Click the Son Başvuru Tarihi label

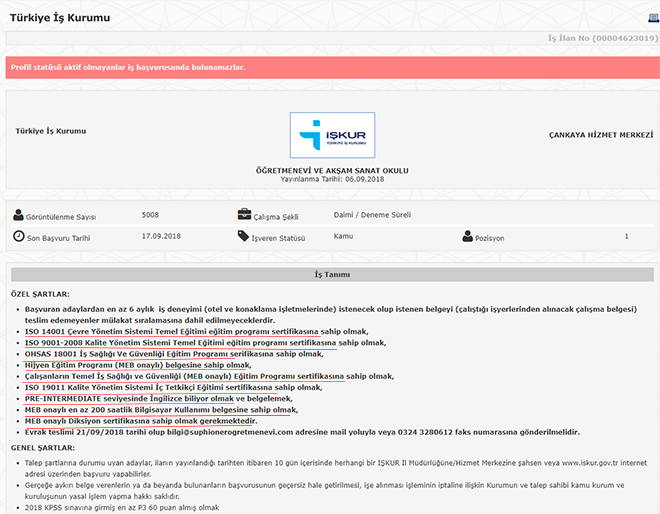[59, 238]
